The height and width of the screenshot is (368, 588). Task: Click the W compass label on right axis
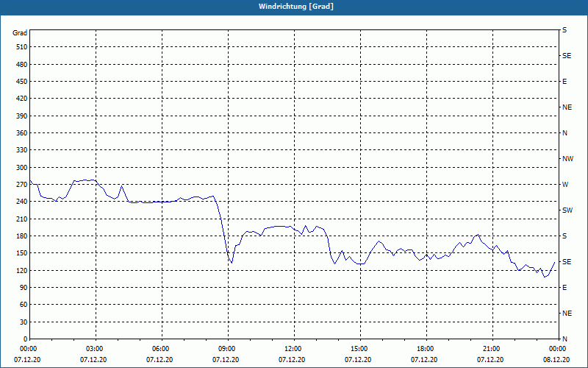tap(565, 185)
